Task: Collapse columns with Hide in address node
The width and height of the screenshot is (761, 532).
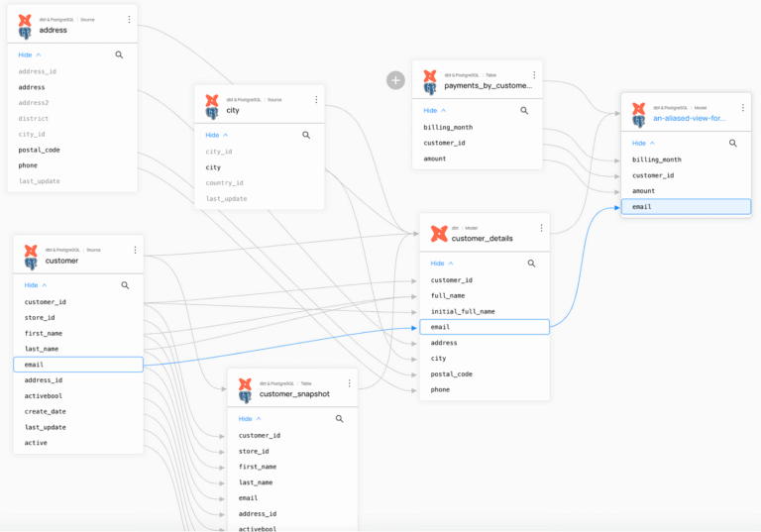Action: (x=29, y=55)
